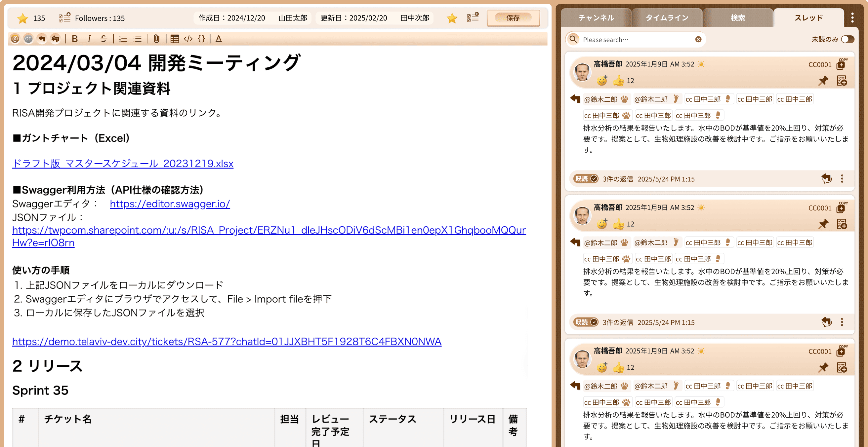Open first message's more options menu
Image resolution: width=868 pixels, height=447 pixels.
coord(842,179)
